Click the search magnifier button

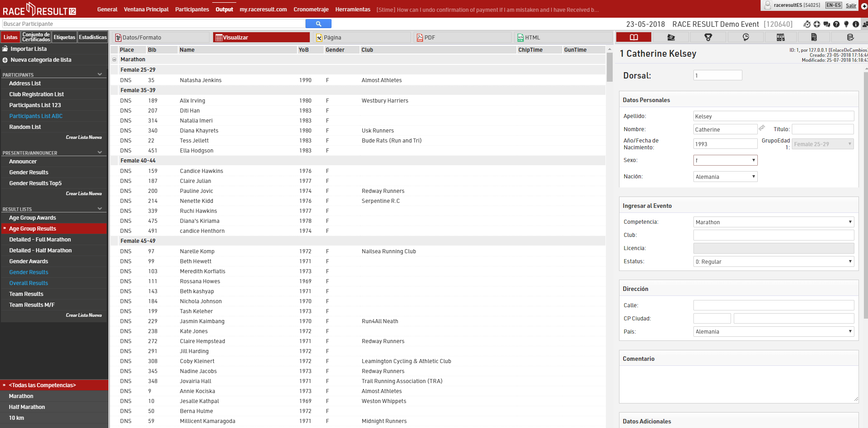pos(318,24)
